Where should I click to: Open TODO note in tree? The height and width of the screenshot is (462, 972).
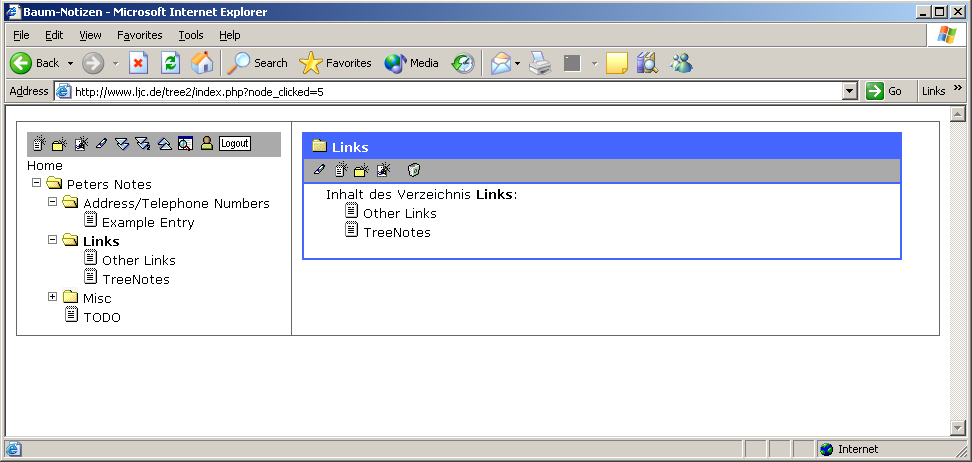pos(102,318)
